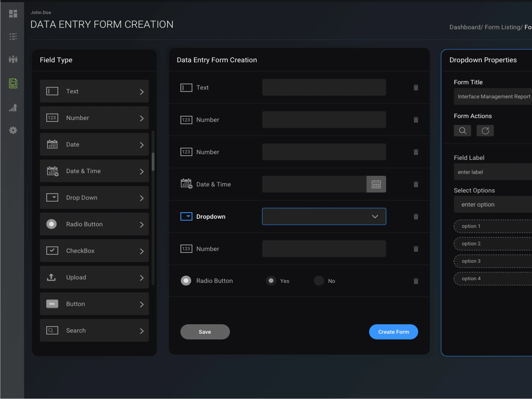Expand the Button field type chevron
The height and width of the screenshot is (399, 532).
click(x=142, y=304)
